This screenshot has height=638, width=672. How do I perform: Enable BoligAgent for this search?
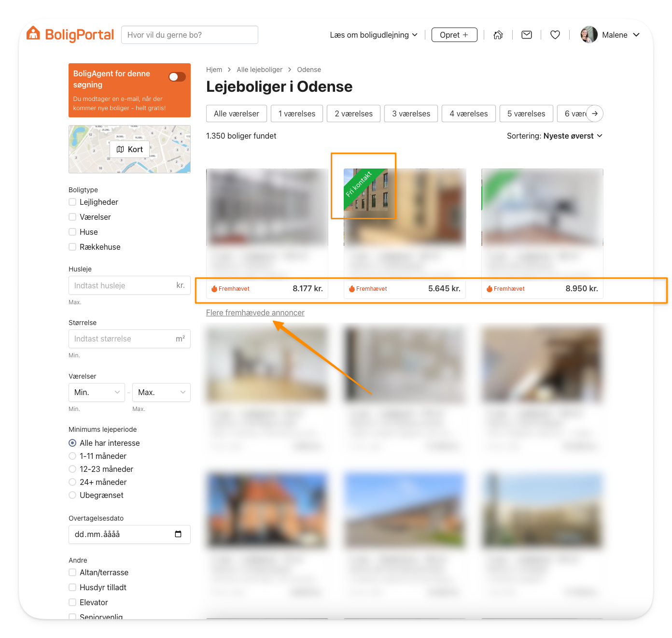pyautogui.click(x=177, y=77)
